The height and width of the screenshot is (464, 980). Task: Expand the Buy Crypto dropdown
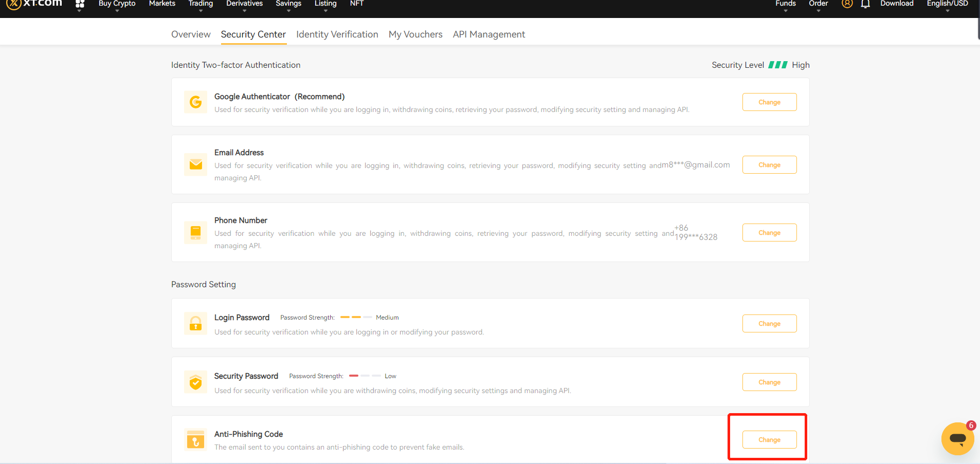pos(117,4)
